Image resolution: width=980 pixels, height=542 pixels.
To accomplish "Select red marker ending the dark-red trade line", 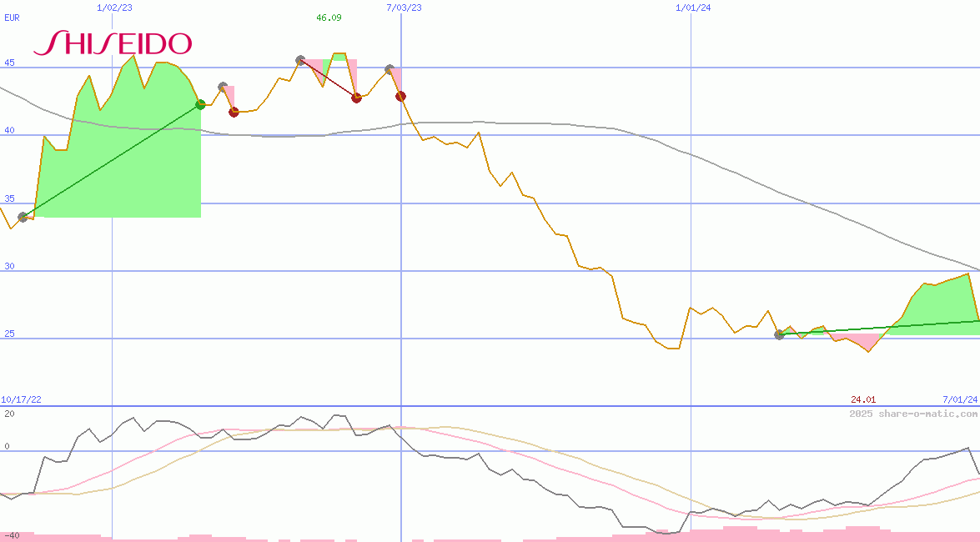I will click(x=356, y=98).
